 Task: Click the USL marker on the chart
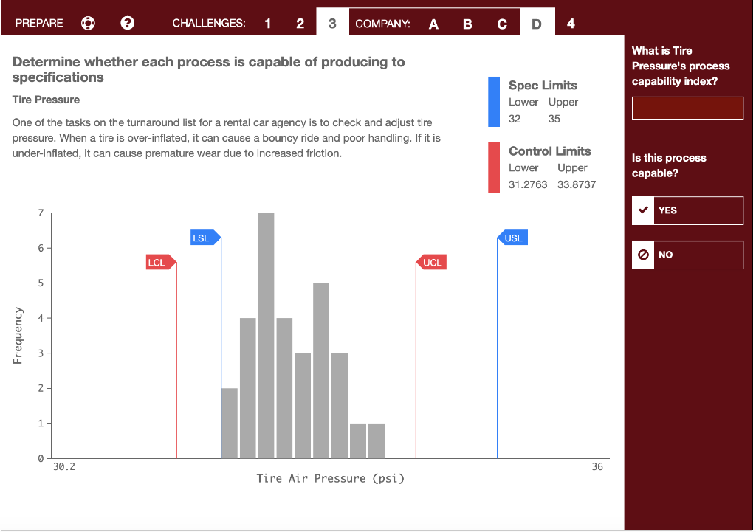tap(512, 238)
